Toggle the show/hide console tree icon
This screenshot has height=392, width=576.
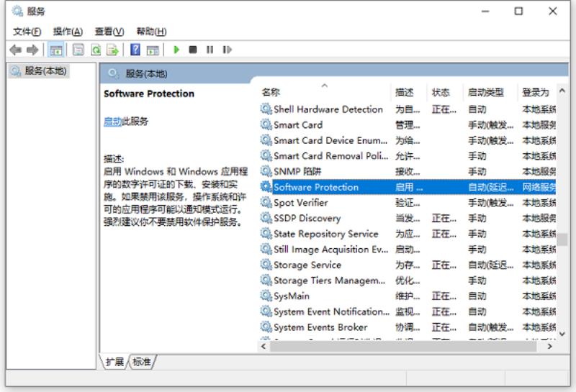(x=56, y=50)
